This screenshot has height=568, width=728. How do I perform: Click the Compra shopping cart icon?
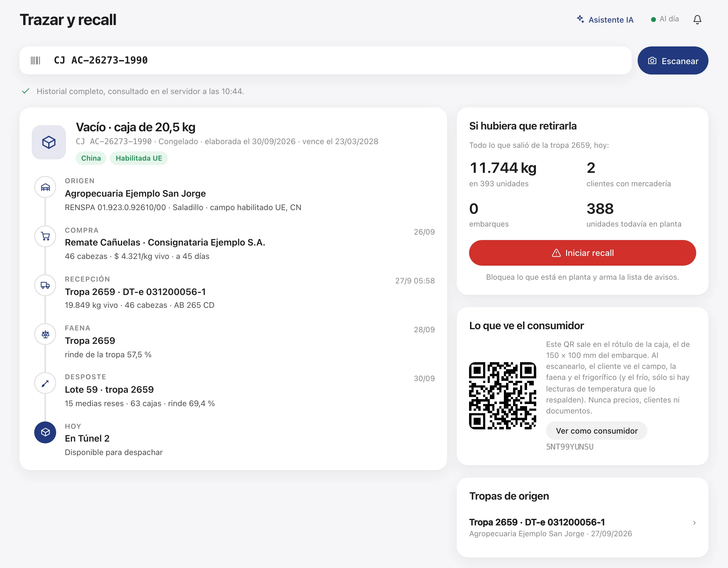point(45,236)
